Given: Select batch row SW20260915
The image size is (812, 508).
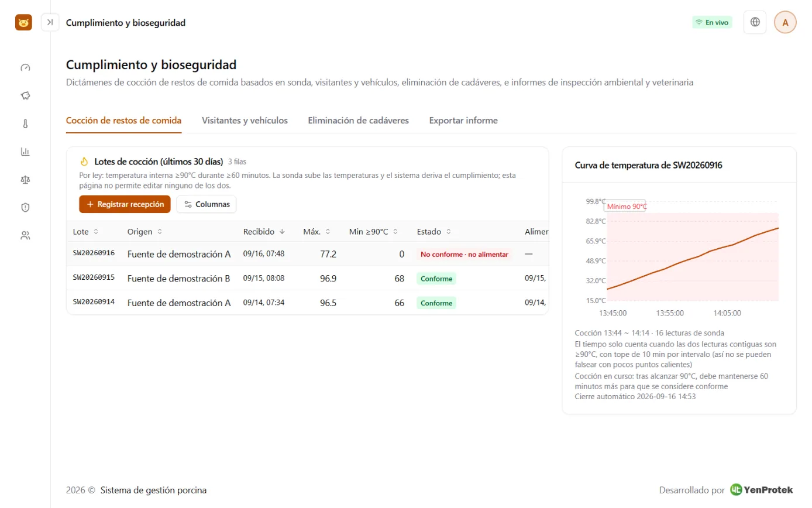Looking at the screenshot, I should pos(308,279).
